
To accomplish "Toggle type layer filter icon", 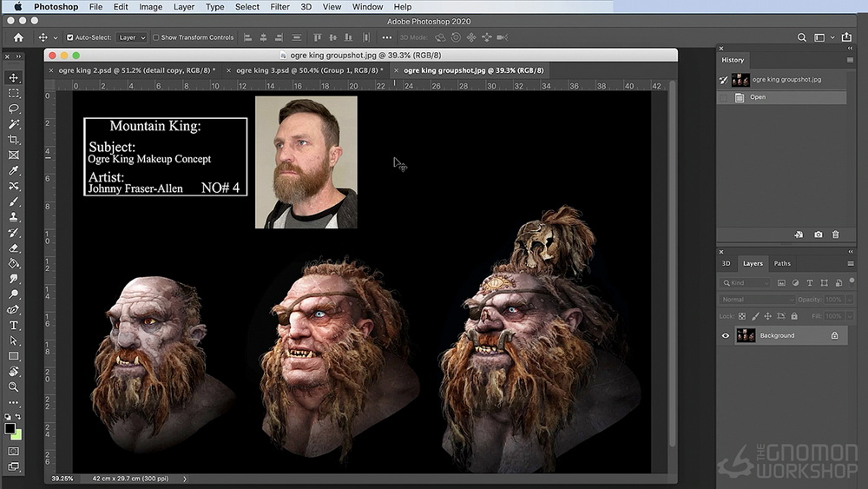I will pos(810,283).
